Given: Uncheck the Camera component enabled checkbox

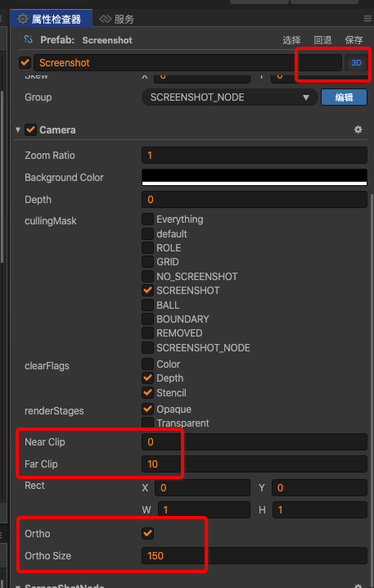Looking at the screenshot, I should [30, 129].
